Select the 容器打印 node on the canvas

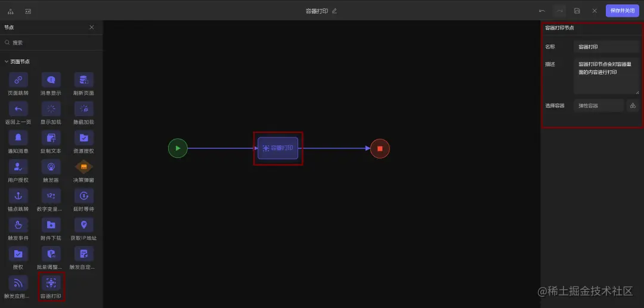(x=278, y=148)
